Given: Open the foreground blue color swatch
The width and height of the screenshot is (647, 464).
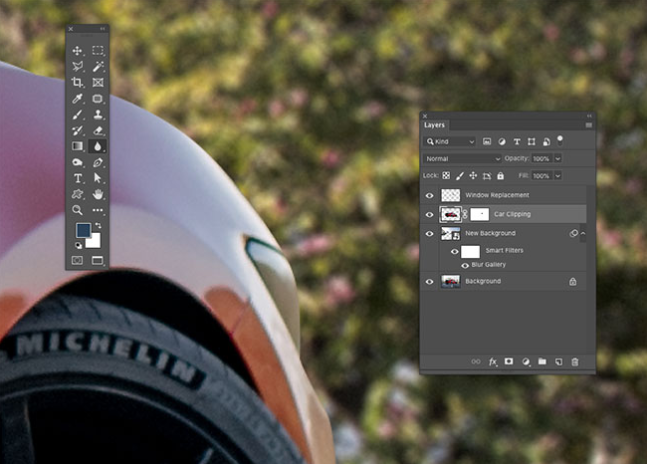Looking at the screenshot, I should click(83, 230).
